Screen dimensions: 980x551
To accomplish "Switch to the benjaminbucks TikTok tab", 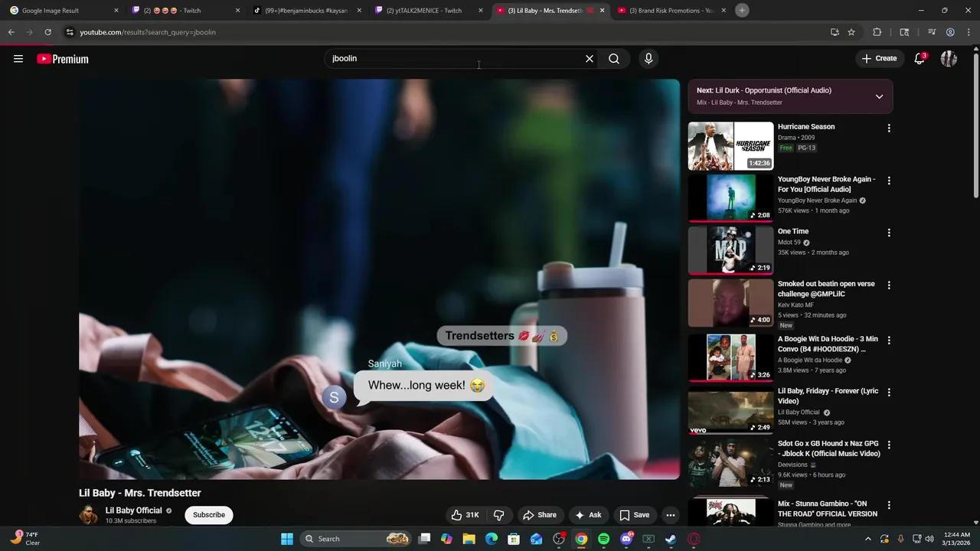I will tap(306, 11).
